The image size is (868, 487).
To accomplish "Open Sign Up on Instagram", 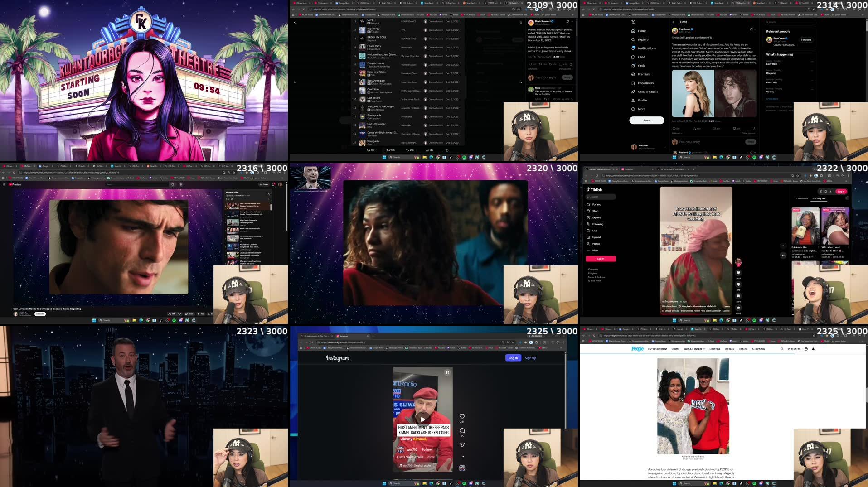I will (530, 358).
